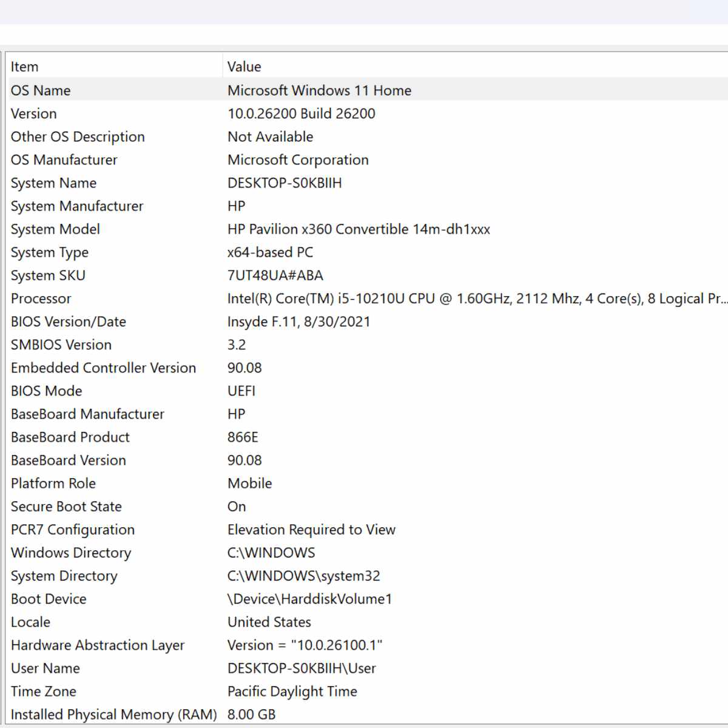728x728 pixels.
Task: Select the Other OS Description row
Action: pos(78,136)
